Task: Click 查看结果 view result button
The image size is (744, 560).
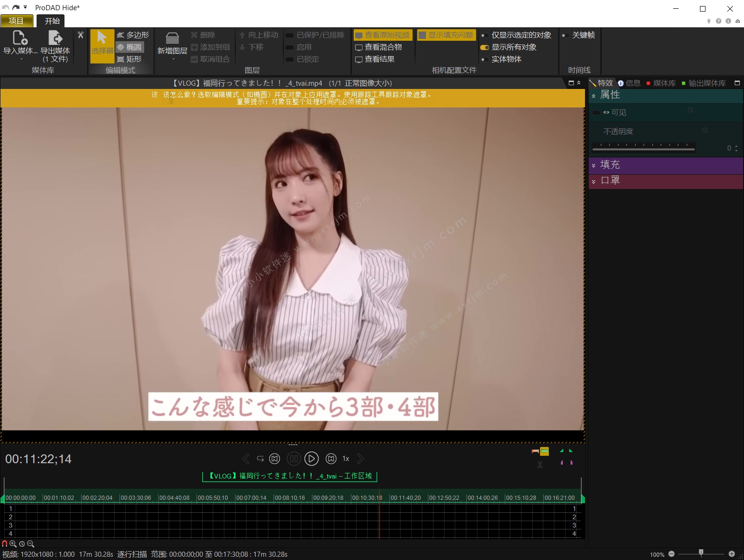Action: (x=375, y=59)
